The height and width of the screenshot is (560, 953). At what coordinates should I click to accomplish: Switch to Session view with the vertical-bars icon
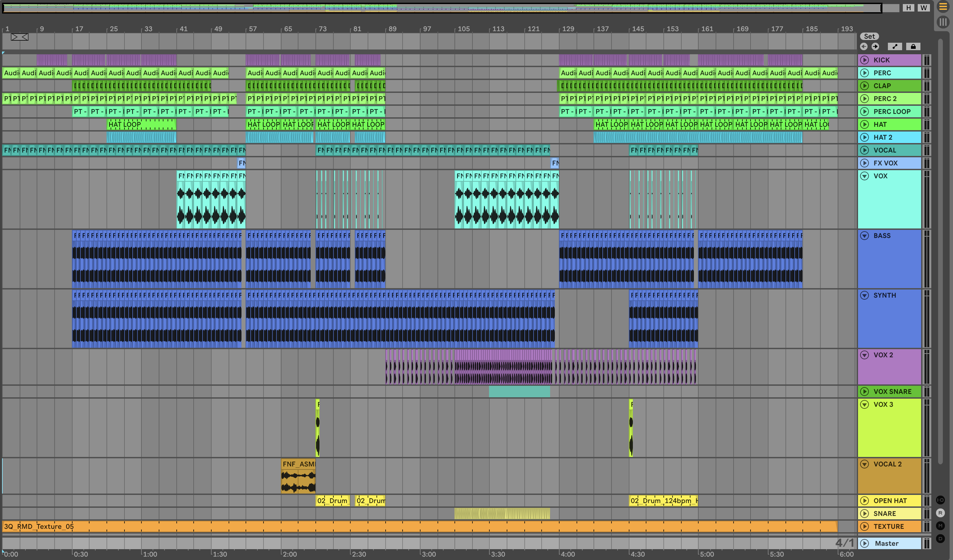[943, 22]
